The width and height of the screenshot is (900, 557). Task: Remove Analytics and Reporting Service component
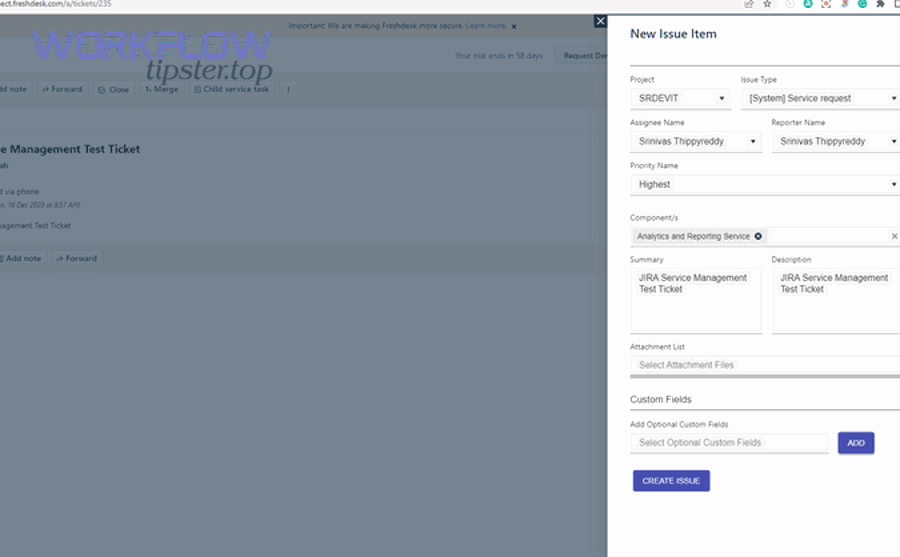(x=758, y=236)
